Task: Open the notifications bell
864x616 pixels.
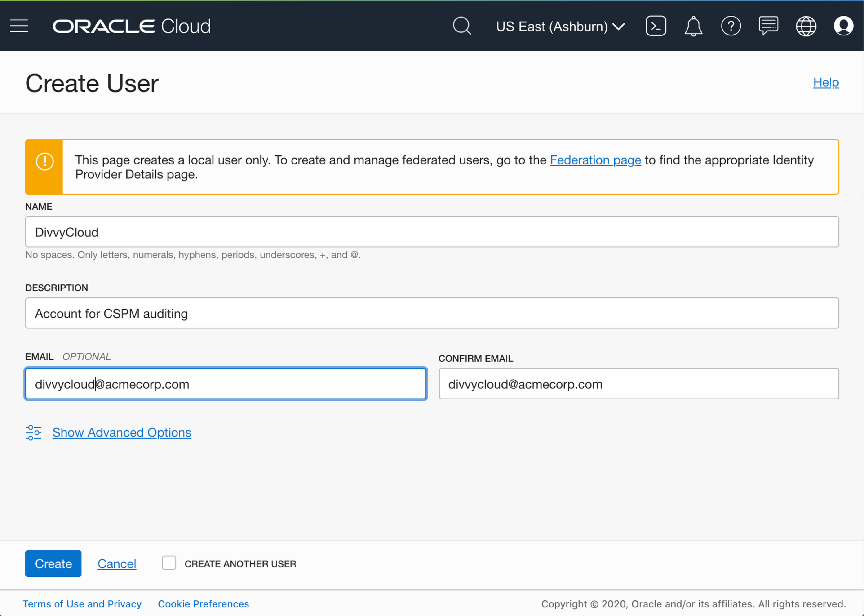Action: click(x=693, y=26)
